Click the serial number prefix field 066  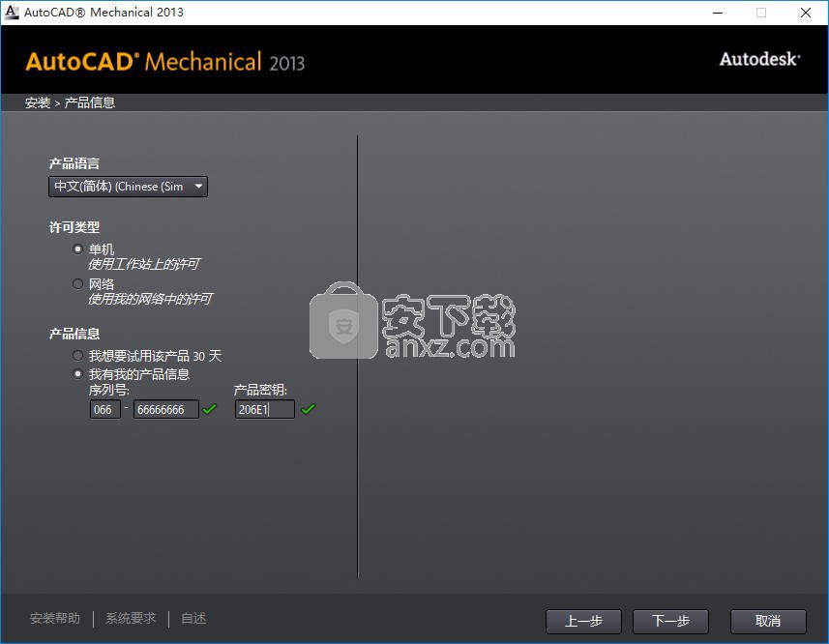pyautogui.click(x=105, y=409)
